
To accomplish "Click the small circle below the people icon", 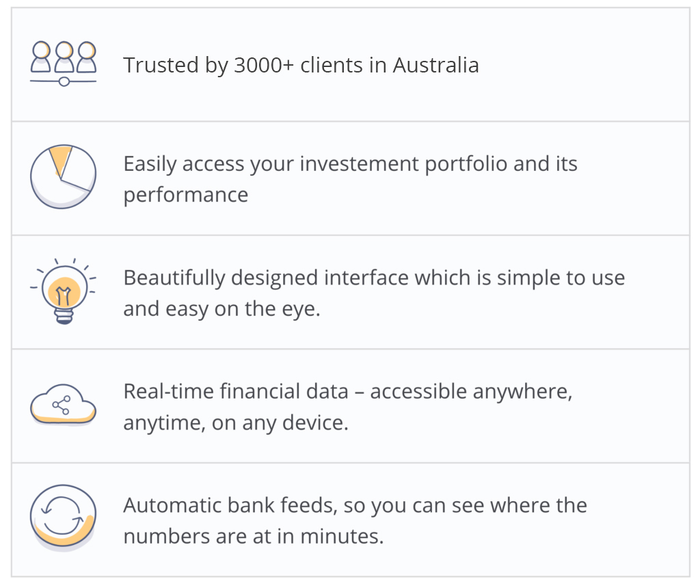I will (x=64, y=81).
